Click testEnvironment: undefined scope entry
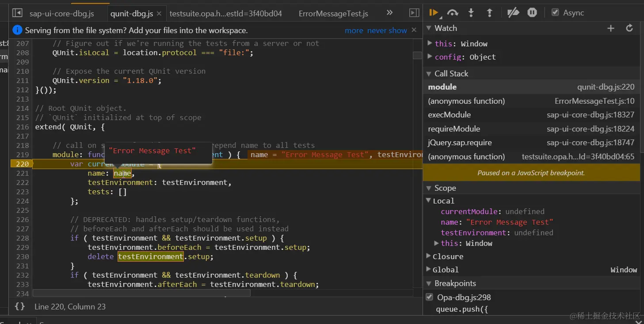 [x=497, y=233]
